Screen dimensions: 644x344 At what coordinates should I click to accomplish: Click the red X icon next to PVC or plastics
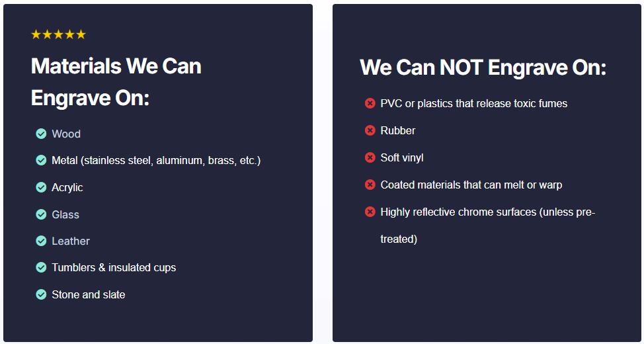(370, 103)
